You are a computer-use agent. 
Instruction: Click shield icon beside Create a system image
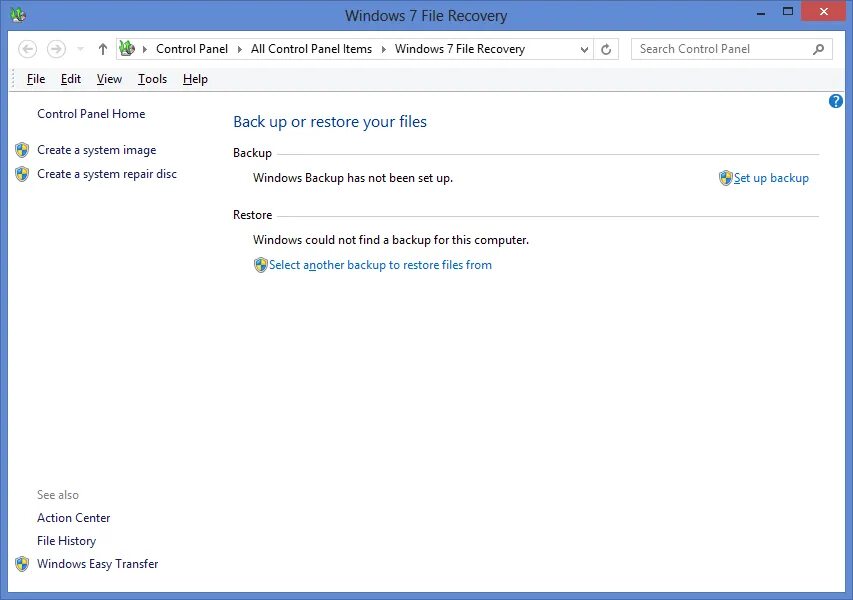coord(22,150)
